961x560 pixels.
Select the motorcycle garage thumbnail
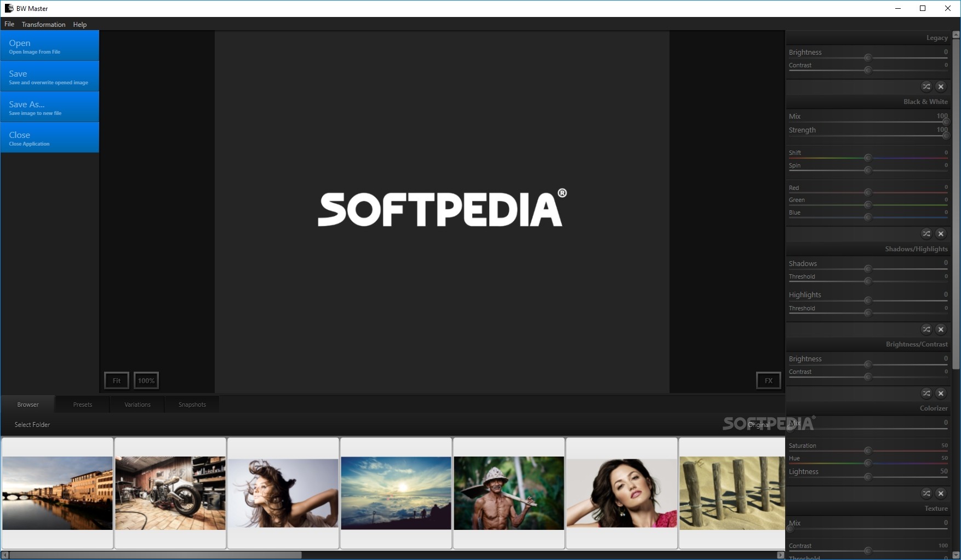pyautogui.click(x=170, y=493)
